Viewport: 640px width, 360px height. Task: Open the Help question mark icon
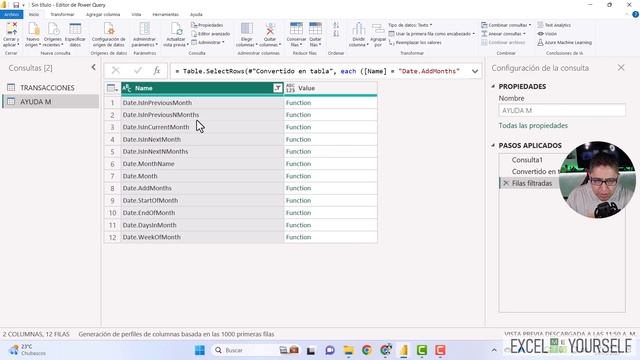[x=636, y=14]
